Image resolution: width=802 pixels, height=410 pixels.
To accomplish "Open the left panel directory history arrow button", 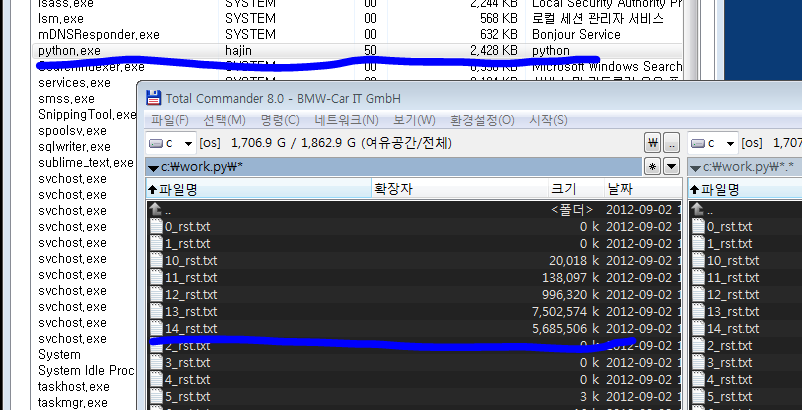I will click(x=671, y=166).
